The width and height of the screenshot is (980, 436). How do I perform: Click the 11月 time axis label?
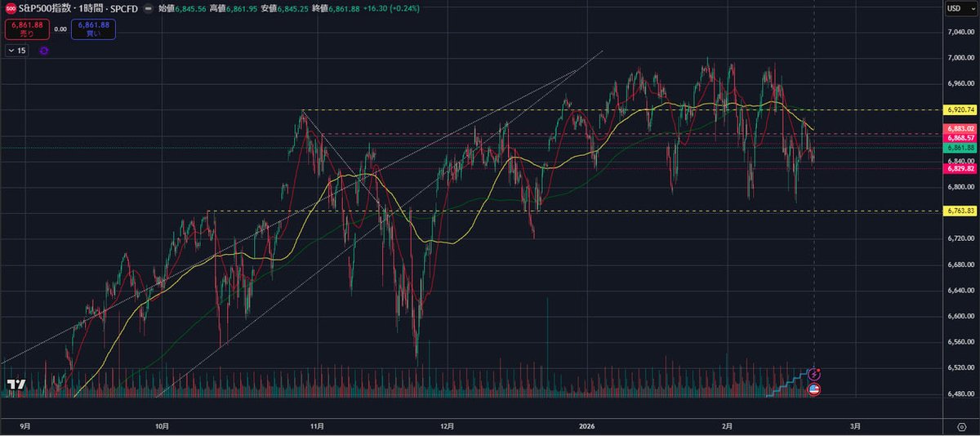pos(315,426)
